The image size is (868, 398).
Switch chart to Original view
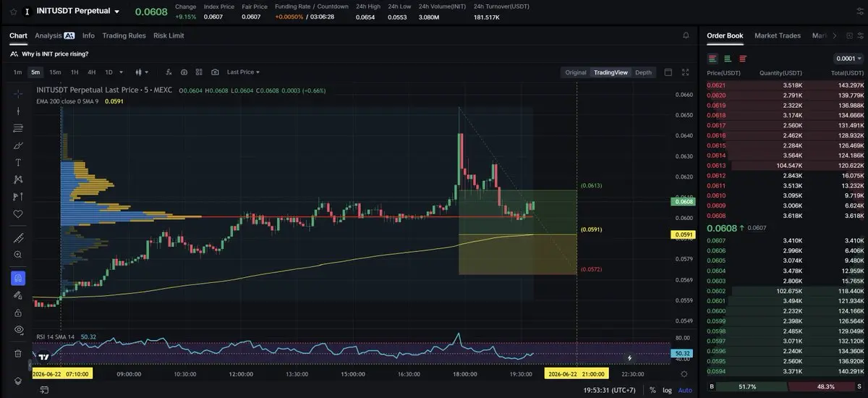coord(576,72)
